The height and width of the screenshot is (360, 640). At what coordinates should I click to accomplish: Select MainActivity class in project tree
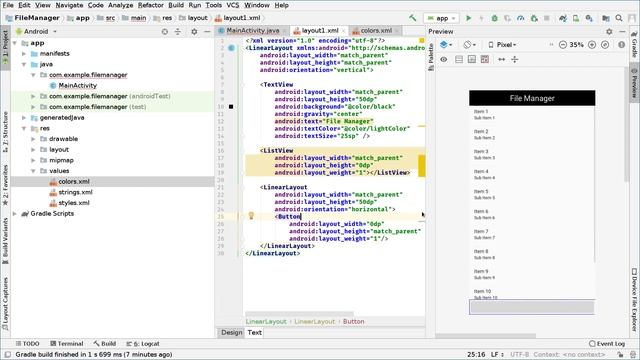(77, 85)
